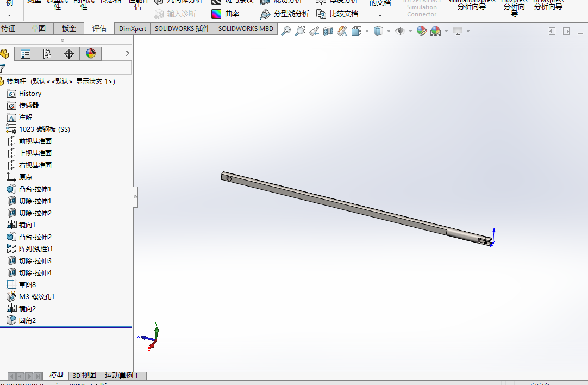Viewport: 588px width, 385px height.
Task: Click the 曲率 curvature tool
Action: click(x=226, y=14)
